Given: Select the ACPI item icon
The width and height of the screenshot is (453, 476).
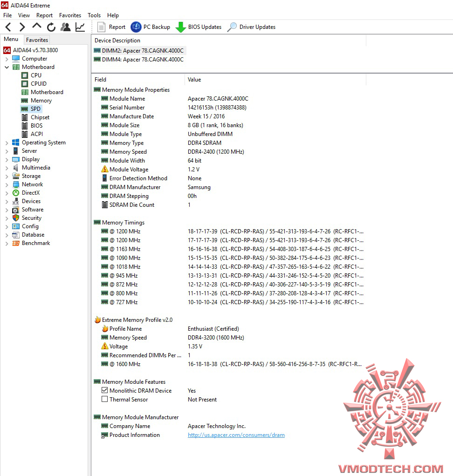Looking at the screenshot, I should pos(25,134).
